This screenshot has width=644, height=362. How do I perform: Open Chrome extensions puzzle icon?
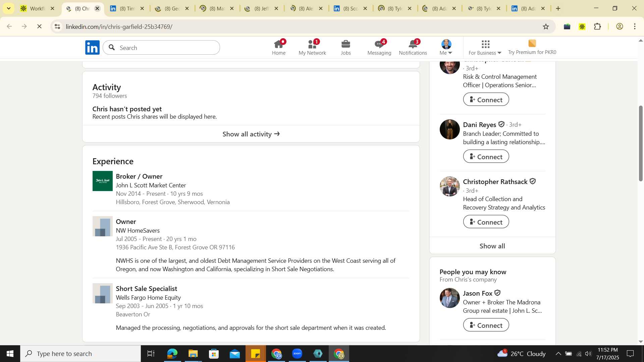pos(597,26)
